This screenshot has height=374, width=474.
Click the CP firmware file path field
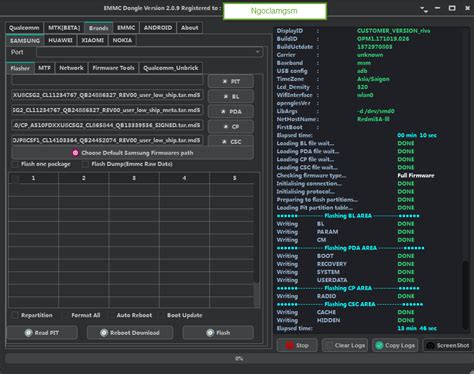(x=107, y=125)
